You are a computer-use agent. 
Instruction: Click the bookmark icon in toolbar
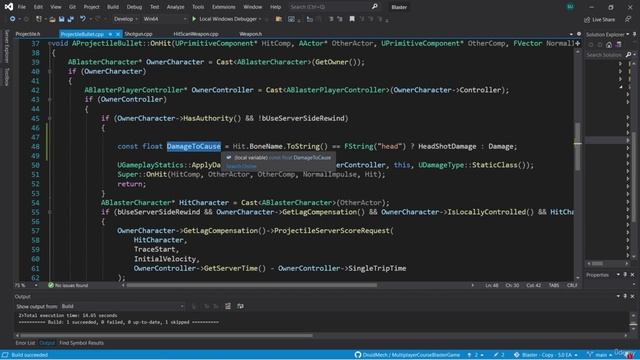click(x=352, y=19)
